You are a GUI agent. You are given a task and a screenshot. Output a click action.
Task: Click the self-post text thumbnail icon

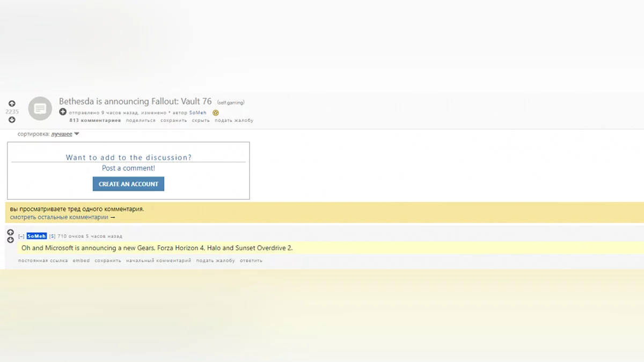(x=40, y=108)
